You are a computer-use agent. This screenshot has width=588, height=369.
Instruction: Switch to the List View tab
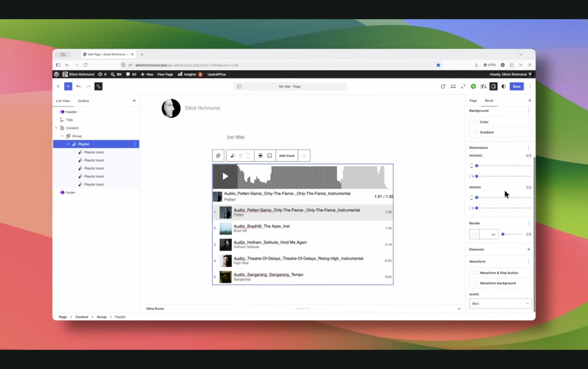pyautogui.click(x=63, y=101)
